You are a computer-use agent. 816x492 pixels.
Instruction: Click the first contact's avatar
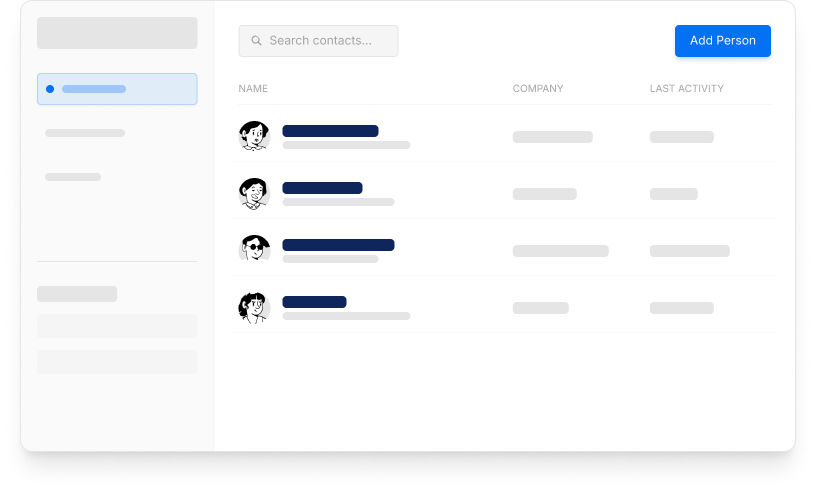coord(254,136)
